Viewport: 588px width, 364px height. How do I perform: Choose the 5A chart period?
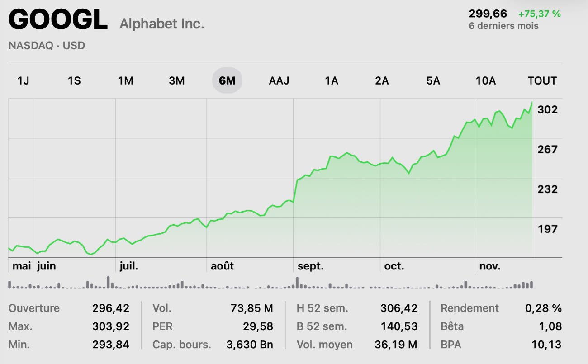pos(433,81)
